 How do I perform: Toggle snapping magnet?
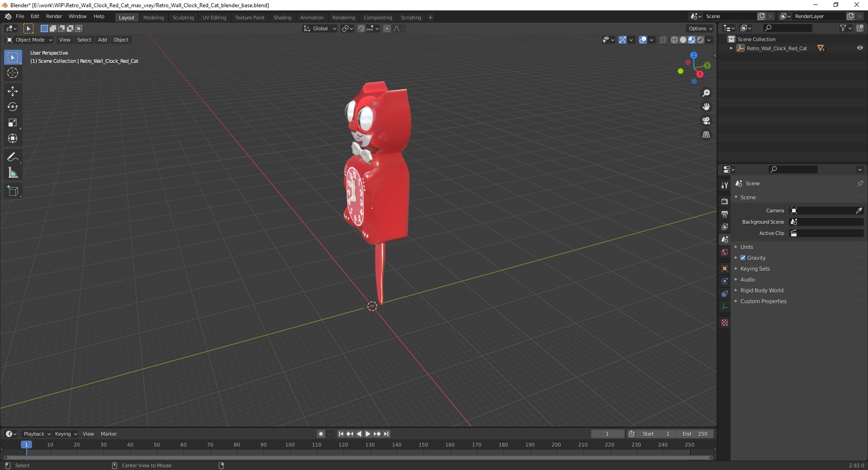coord(361,28)
